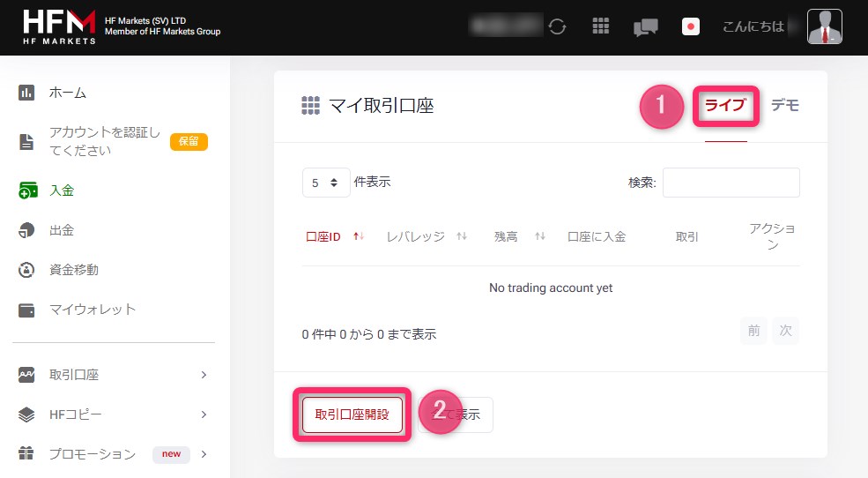
Task: Expand the 取引口座 sidebar menu
Action: tap(115, 375)
